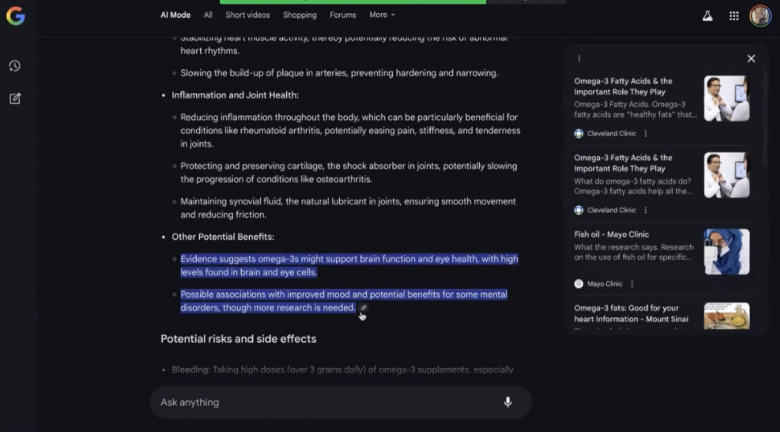Click the sources panel scrollbar
Viewport: 780px width, 432px height.
(765, 119)
